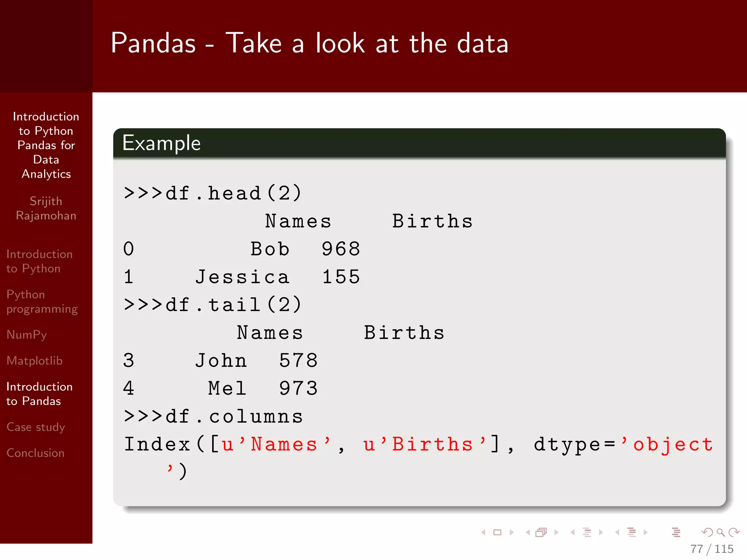Click the Example block header
Viewport: 747px width, 560px height.
[419, 143]
